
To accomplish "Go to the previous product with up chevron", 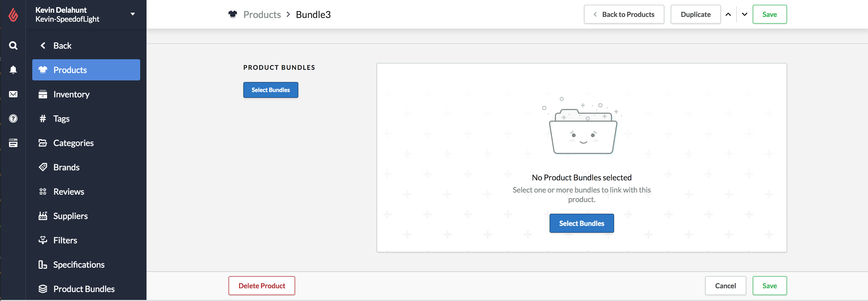I will (x=728, y=14).
